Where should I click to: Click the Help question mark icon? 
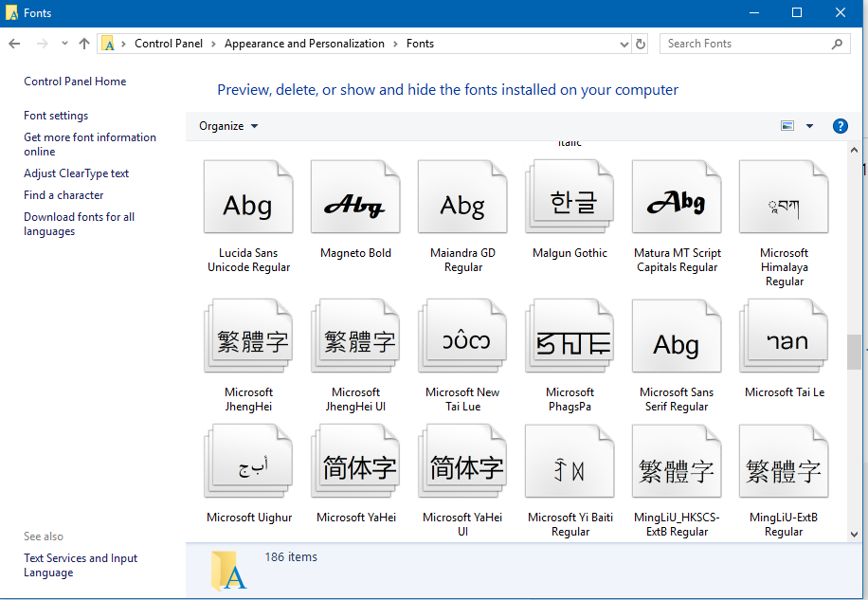pyautogui.click(x=840, y=126)
